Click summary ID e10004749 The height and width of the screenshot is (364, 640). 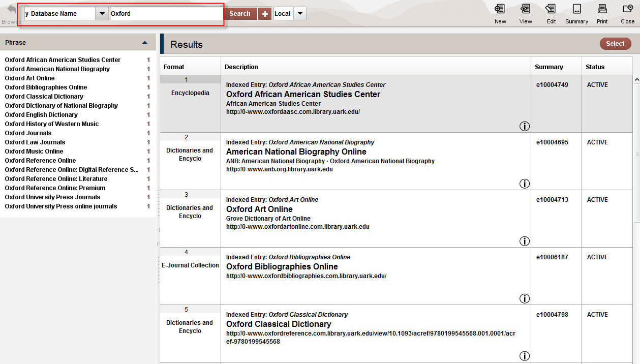pos(552,85)
